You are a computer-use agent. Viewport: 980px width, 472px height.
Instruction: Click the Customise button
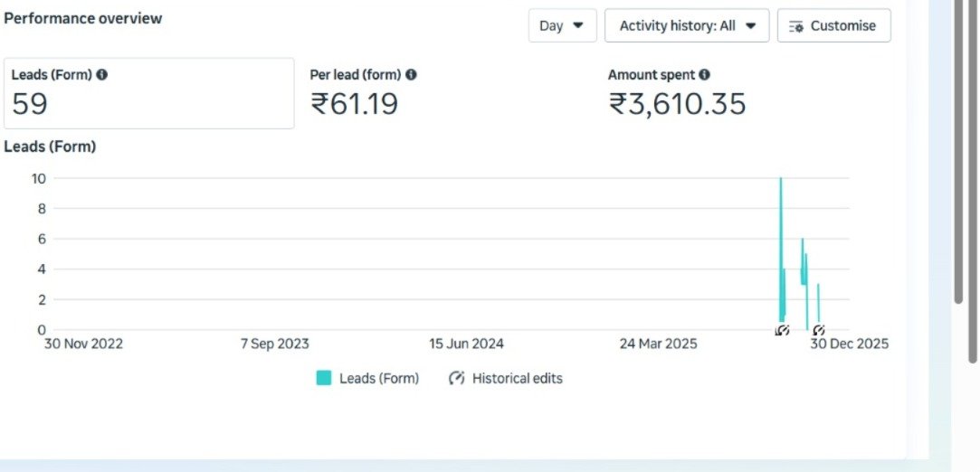[833, 25]
